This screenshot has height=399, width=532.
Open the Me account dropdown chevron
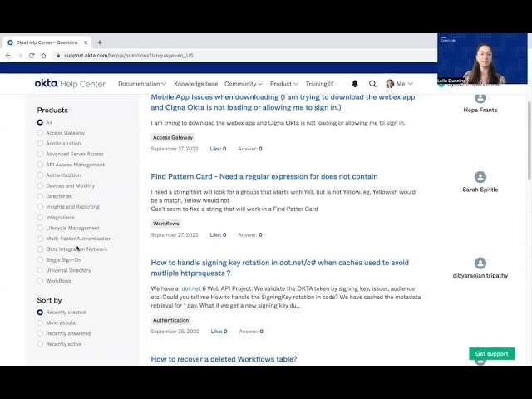point(410,84)
